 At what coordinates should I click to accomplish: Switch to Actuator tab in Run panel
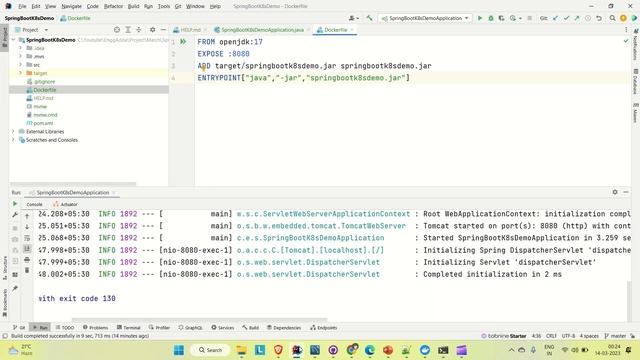pyautogui.click(x=65, y=204)
